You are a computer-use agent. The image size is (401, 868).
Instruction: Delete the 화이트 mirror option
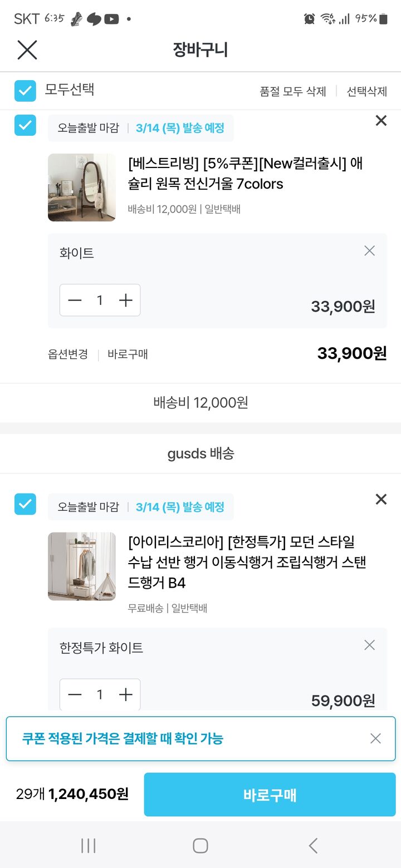(x=369, y=251)
